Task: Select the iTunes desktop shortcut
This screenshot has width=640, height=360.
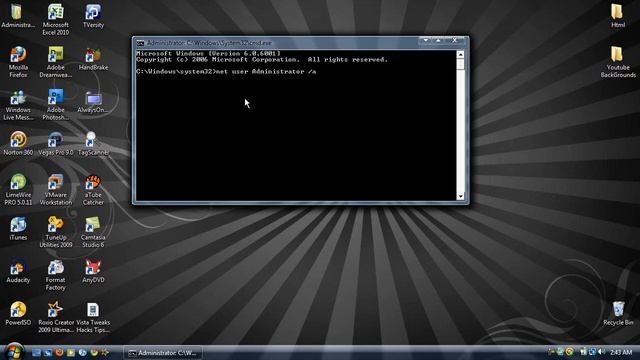Action: pos(18,229)
